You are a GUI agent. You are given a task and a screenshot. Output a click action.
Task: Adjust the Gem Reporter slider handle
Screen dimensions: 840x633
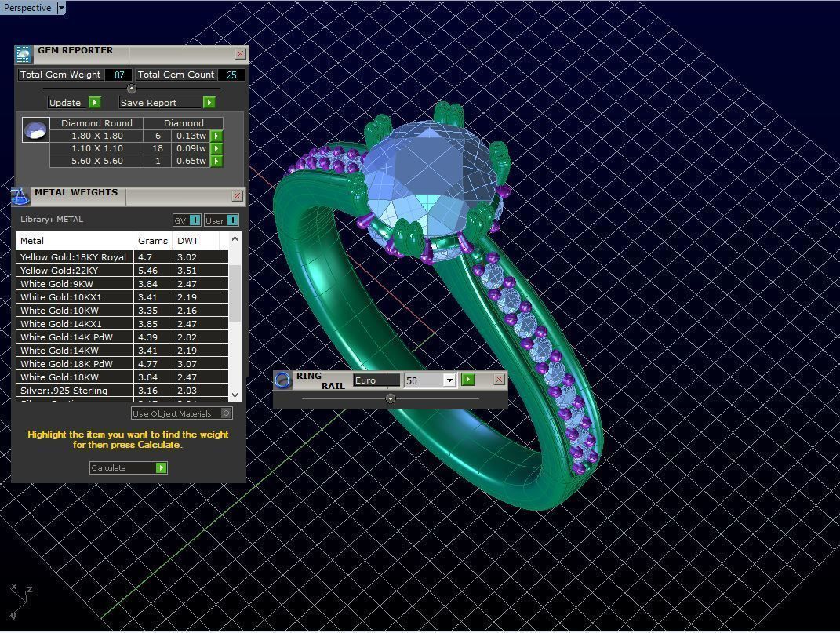point(132,89)
